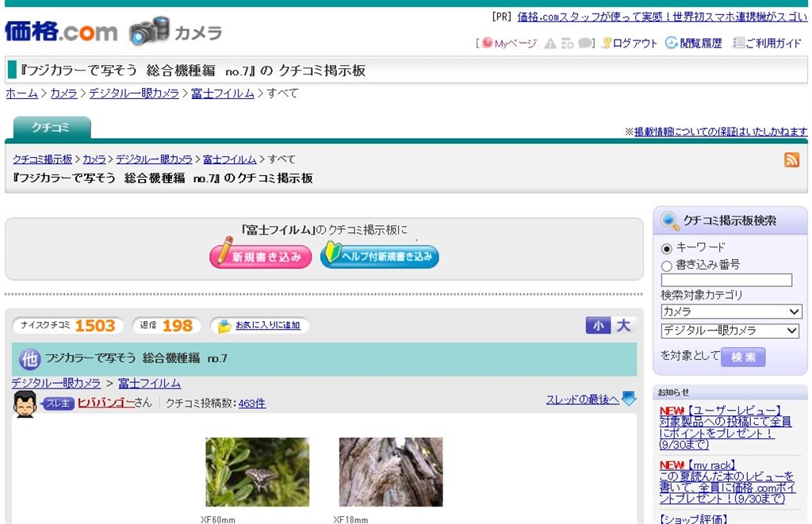Image resolution: width=812 pixels, height=524 pixels.
Task: Open the 463件 post count link
Action: pos(252,404)
